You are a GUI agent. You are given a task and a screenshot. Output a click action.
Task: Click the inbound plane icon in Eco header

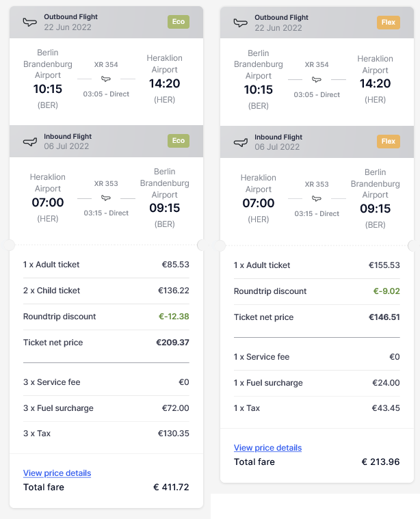30,142
